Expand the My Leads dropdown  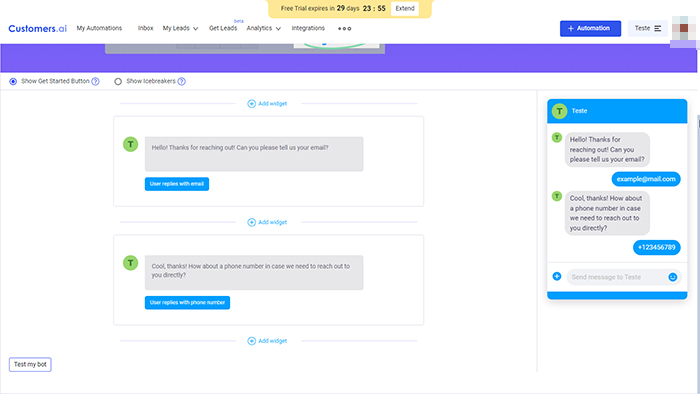[180, 28]
